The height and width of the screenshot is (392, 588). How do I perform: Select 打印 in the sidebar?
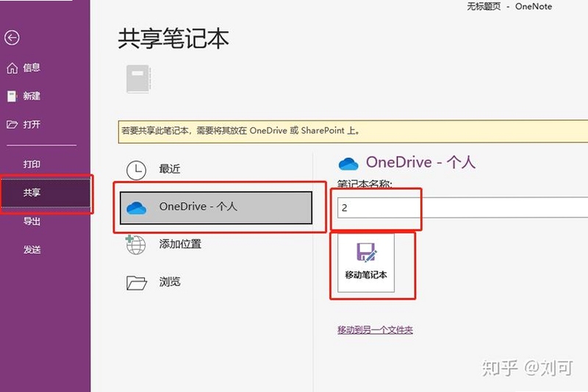[32, 164]
